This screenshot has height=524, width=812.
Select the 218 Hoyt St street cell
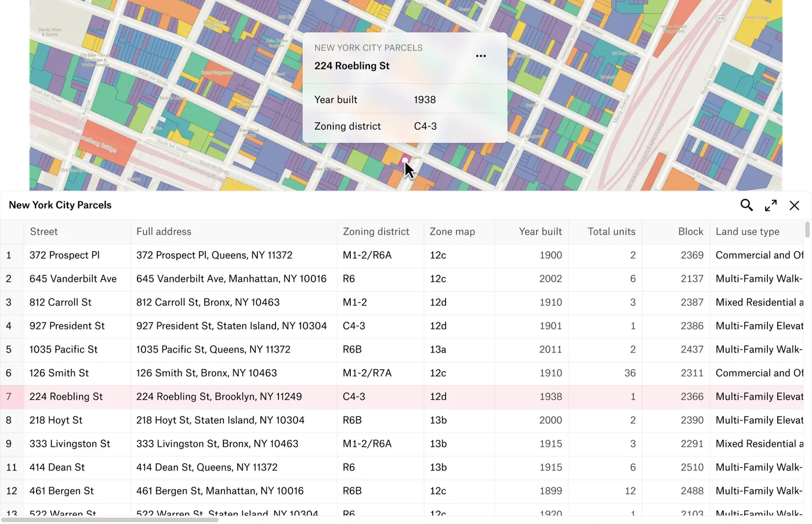click(77, 420)
